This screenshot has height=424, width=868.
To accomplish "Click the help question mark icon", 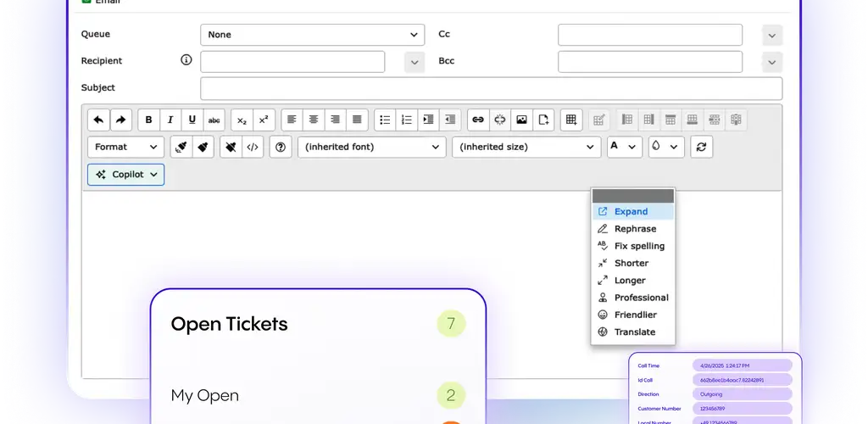I will click(281, 147).
